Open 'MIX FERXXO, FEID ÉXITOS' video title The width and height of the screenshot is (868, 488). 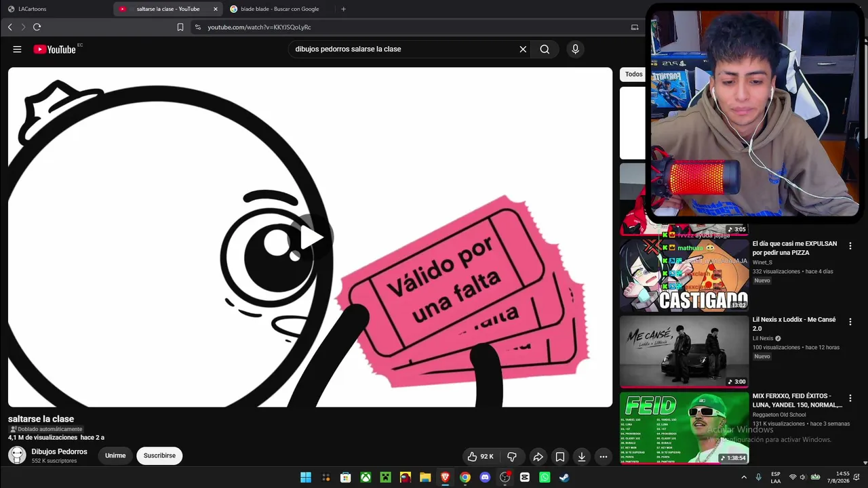click(x=797, y=400)
